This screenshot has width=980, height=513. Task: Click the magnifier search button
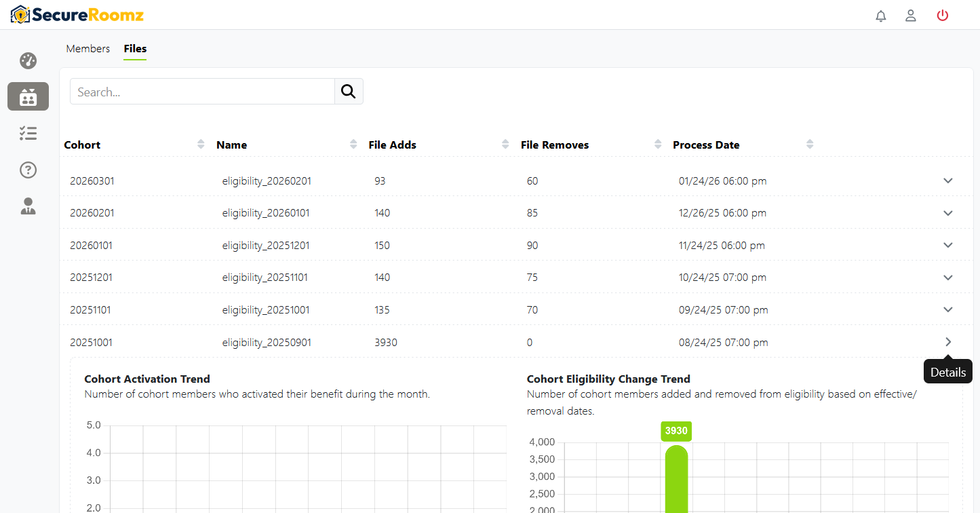tap(349, 92)
